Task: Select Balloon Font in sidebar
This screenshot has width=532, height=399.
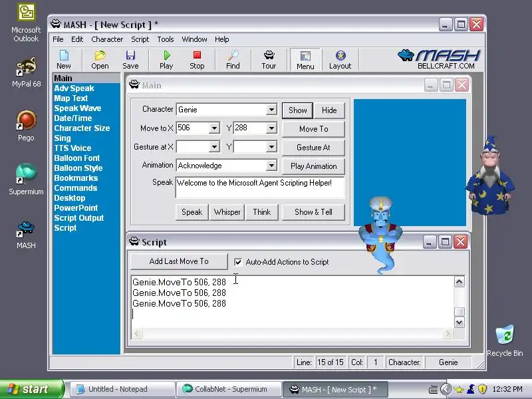Action: pos(77,158)
